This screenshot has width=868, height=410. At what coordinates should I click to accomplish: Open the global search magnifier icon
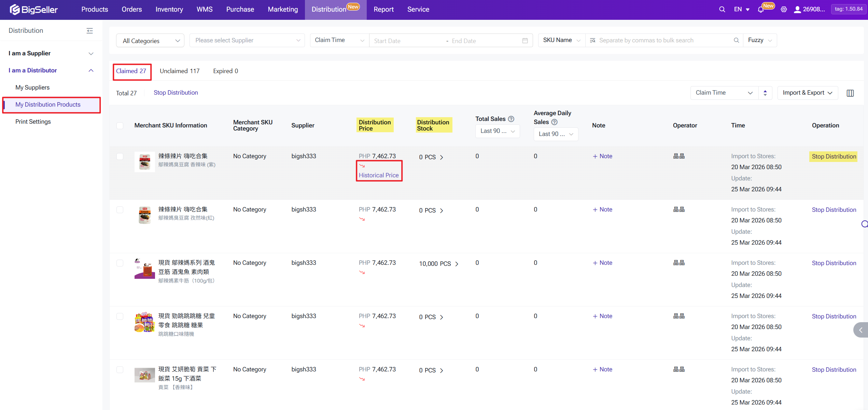point(722,10)
